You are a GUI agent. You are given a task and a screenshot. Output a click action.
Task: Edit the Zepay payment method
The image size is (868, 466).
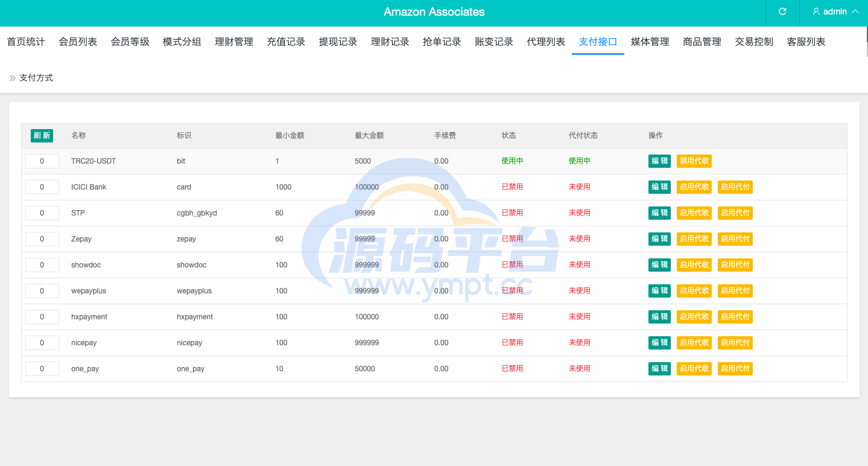[659, 239]
